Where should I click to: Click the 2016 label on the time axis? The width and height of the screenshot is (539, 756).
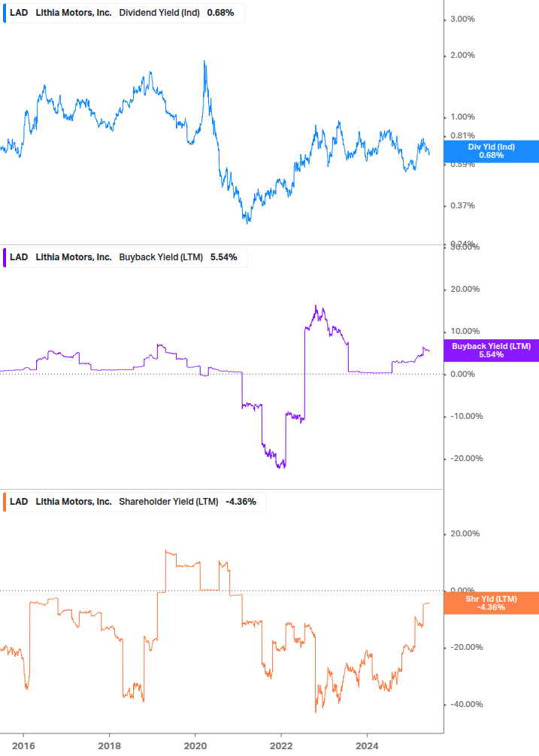(23, 746)
